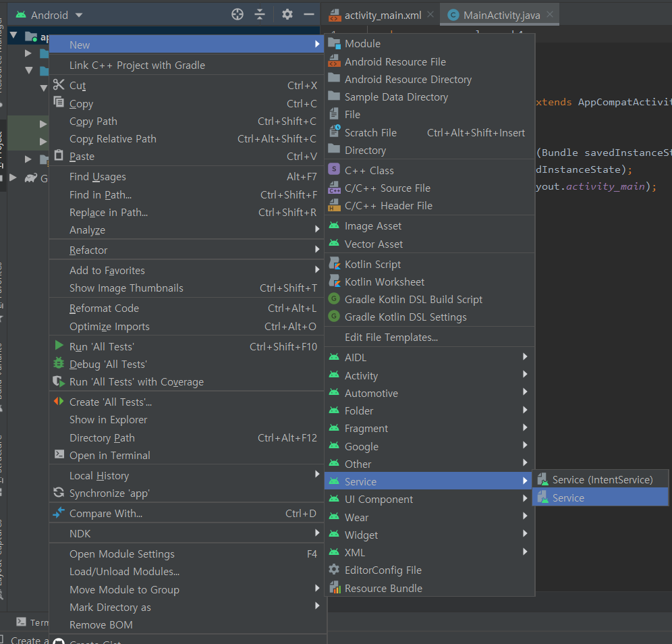Image resolution: width=672 pixels, height=644 pixels.
Task: Select Link C++ Project with Gradle
Action: [x=186, y=65]
